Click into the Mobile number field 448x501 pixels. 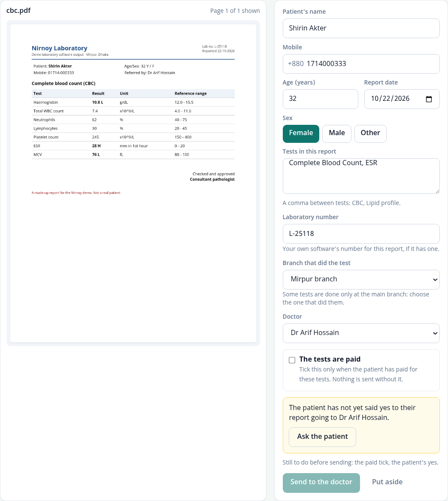click(361, 64)
